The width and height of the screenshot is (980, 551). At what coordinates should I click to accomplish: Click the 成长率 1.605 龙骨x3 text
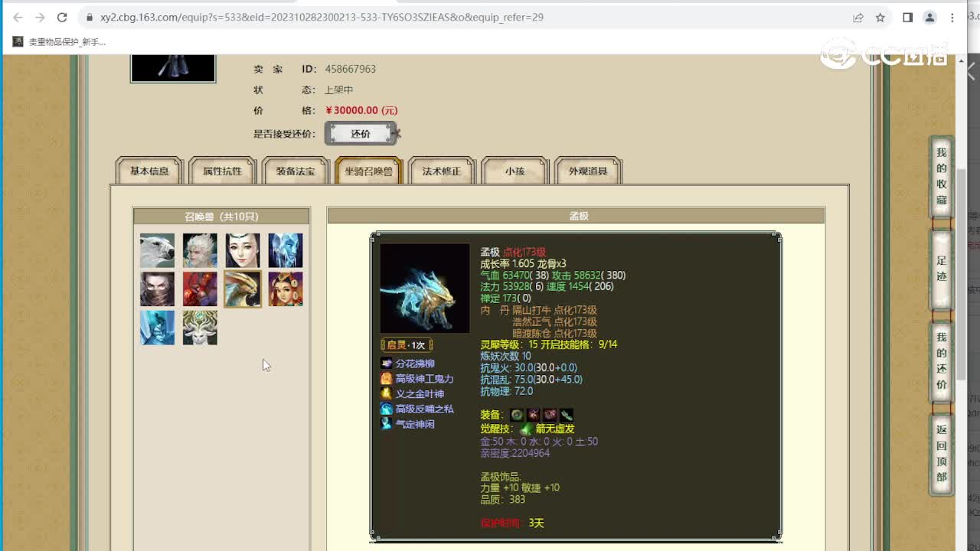(x=523, y=263)
